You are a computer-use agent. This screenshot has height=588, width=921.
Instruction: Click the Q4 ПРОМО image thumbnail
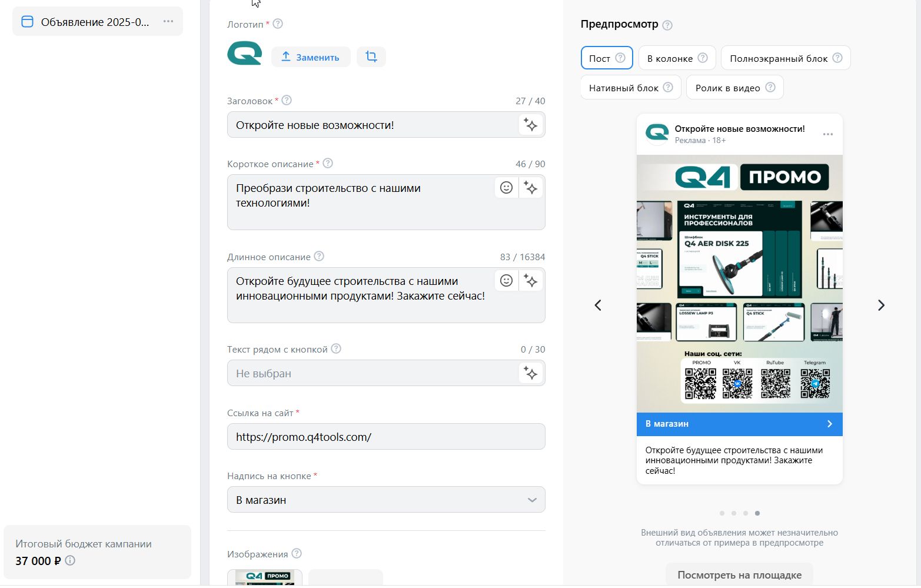pyautogui.click(x=265, y=577)
